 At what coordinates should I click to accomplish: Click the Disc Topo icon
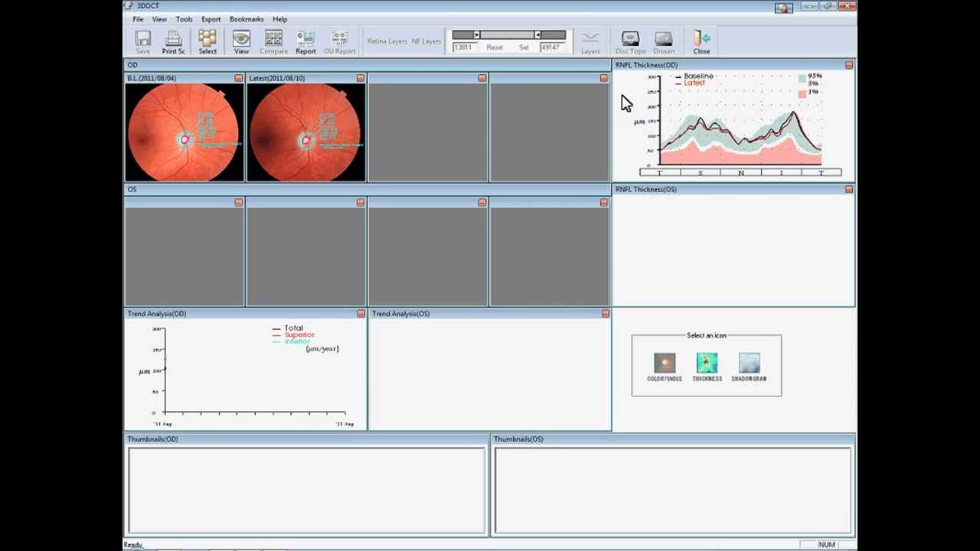(630, 42)
